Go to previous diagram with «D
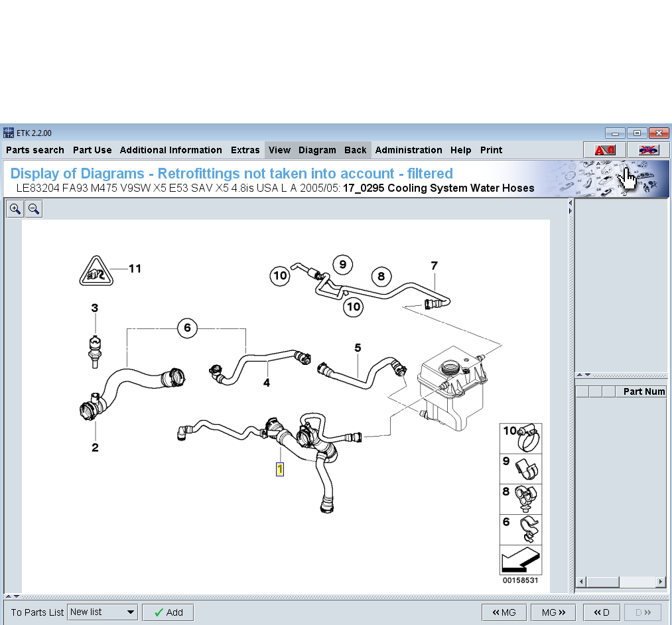The width and height of the screenshot is (672, 625). coord(602,612)
